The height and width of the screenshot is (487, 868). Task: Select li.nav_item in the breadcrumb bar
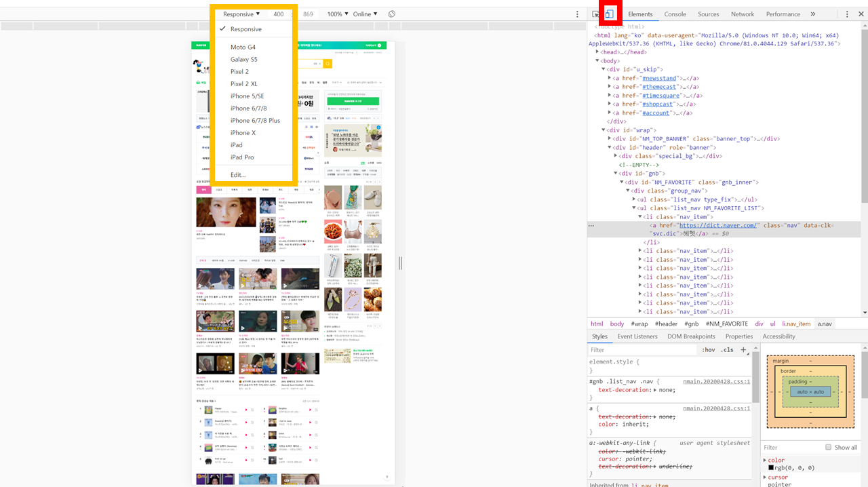point(796,324)
